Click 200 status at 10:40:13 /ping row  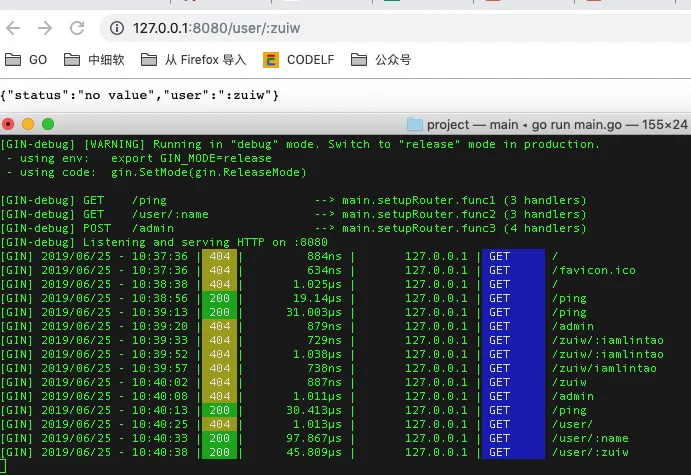219,411
